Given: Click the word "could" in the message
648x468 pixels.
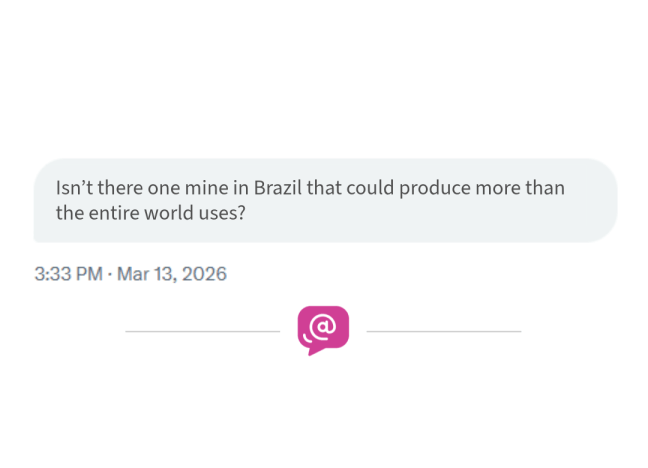Looking at the screenshot, I should click(x=365, y=188).
